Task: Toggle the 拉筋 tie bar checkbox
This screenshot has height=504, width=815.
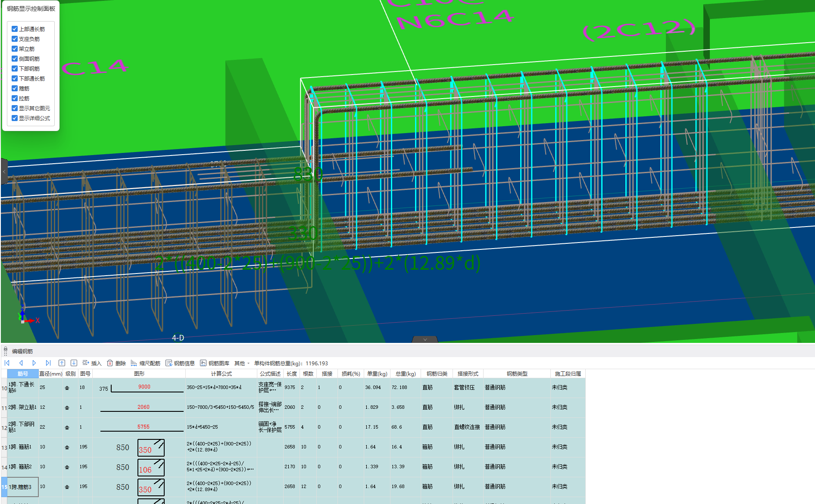Action: (x=15, y=98)
